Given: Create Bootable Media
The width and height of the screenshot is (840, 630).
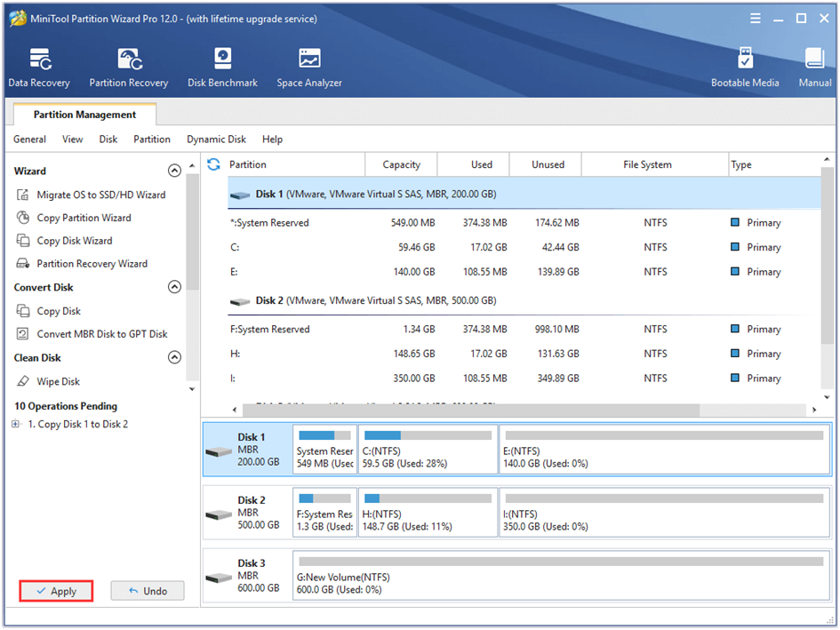Looking at the screenshot, I should click(745, 67).
